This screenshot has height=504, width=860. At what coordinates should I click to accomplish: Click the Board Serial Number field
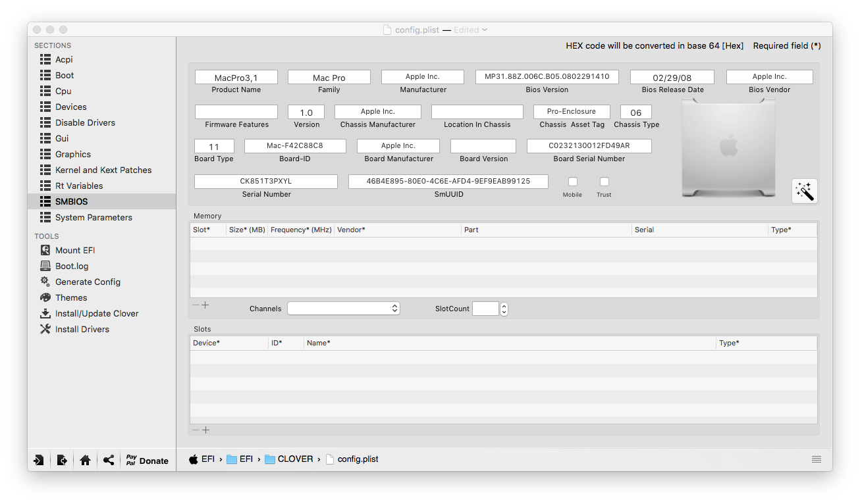[x=589, y=146]
